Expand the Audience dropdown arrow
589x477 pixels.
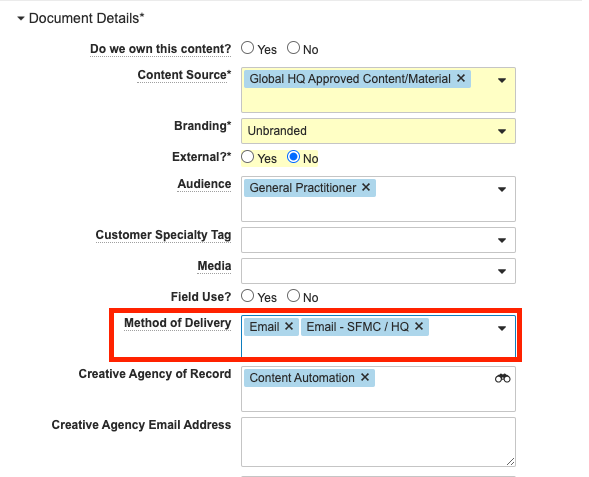pos(502,189)
